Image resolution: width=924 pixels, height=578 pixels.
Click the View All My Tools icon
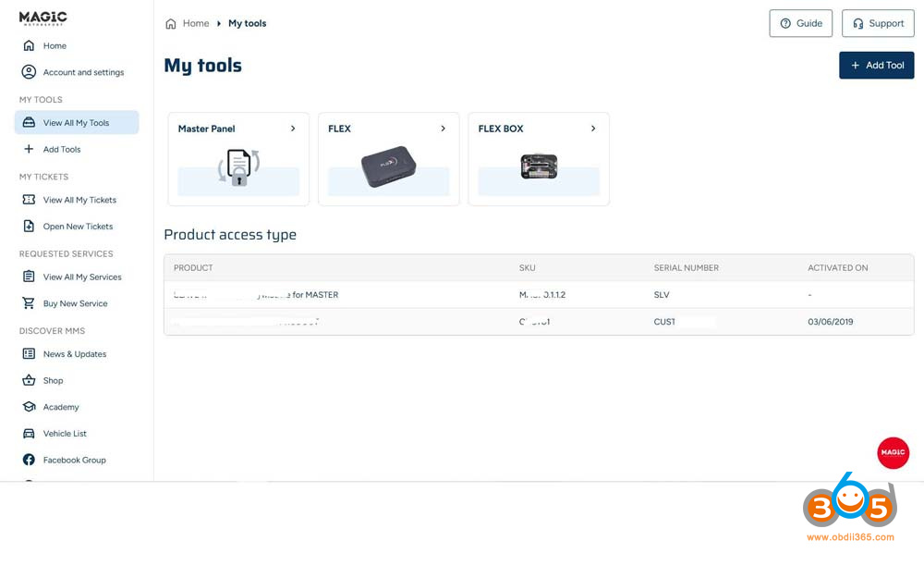click(x=29, y=123)
